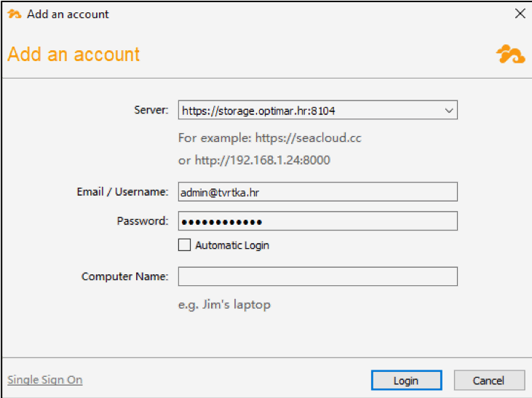Click the empty Computer Name field
This screenshot has height=398, width=532.
pos(317,276)
